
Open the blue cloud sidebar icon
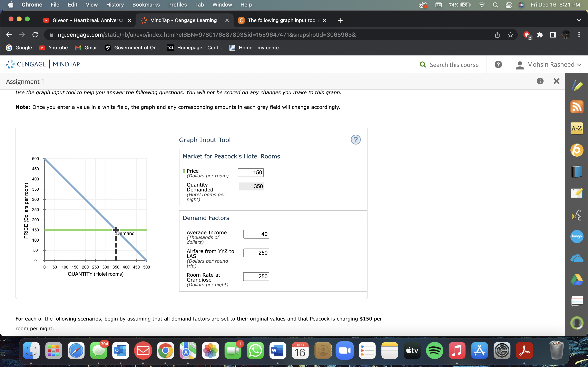577,258
